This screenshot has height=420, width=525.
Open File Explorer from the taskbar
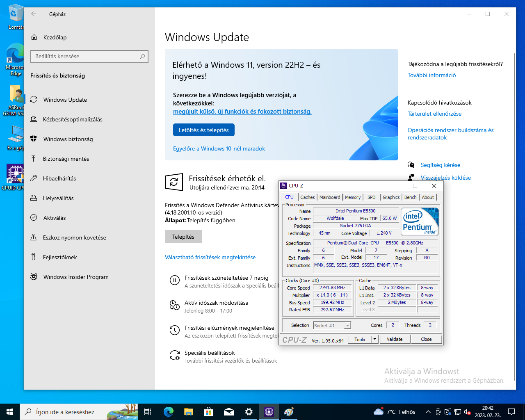pyautogui.click(x=188, y=412)
